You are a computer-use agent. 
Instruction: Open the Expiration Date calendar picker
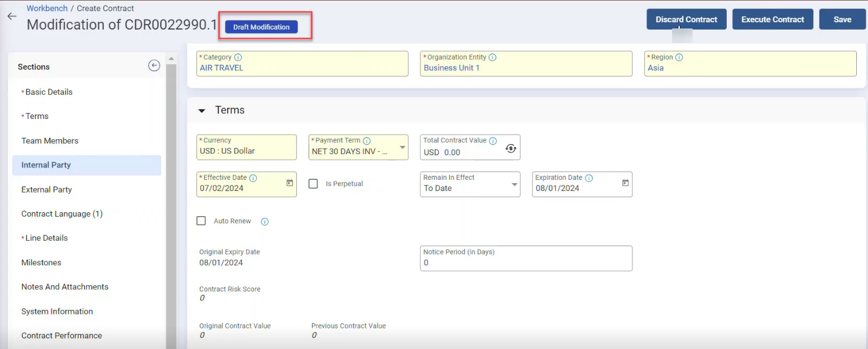(625, 183)
